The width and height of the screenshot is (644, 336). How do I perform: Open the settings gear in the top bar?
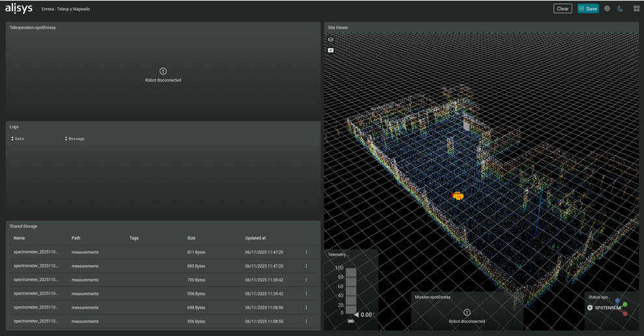click(607, 8)
